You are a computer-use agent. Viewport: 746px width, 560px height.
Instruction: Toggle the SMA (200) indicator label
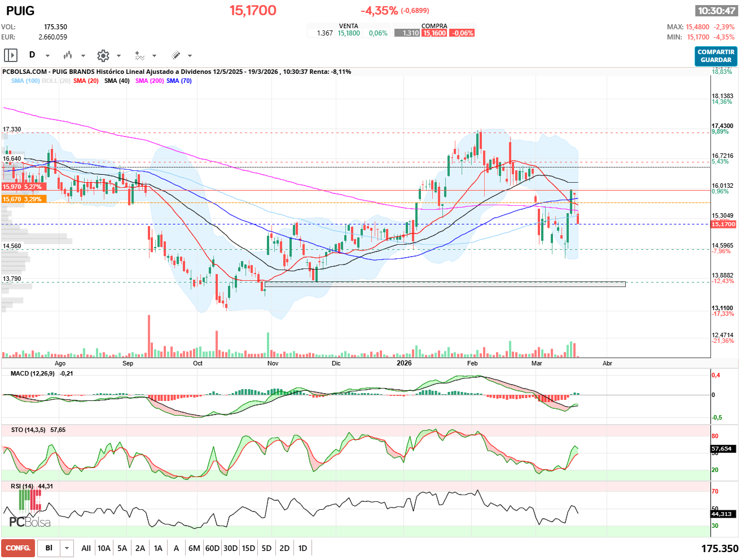[x=150, y=81]
